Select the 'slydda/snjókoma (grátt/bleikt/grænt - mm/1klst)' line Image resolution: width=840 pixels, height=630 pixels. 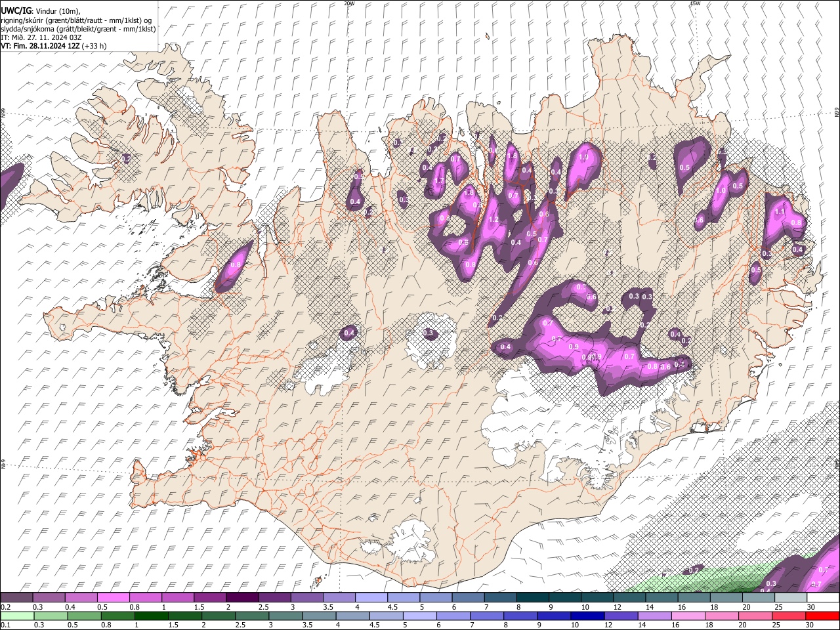(78, 29)
